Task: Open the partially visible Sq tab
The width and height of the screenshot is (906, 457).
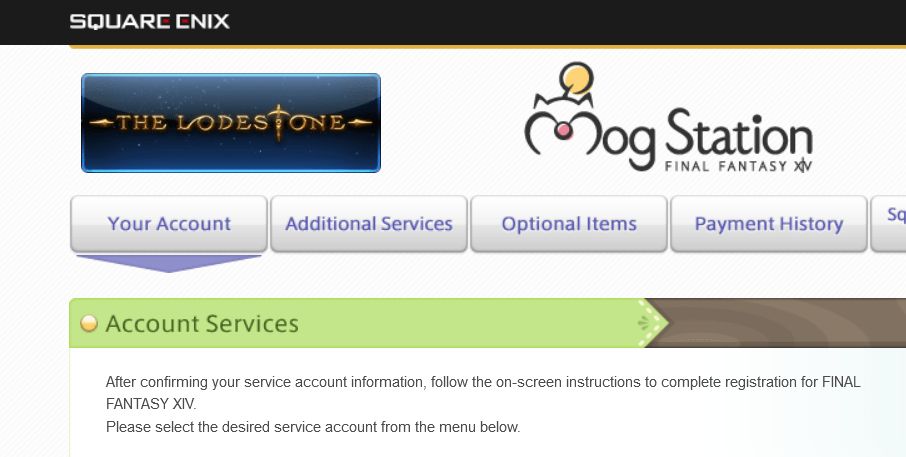Action: [889, 224]
